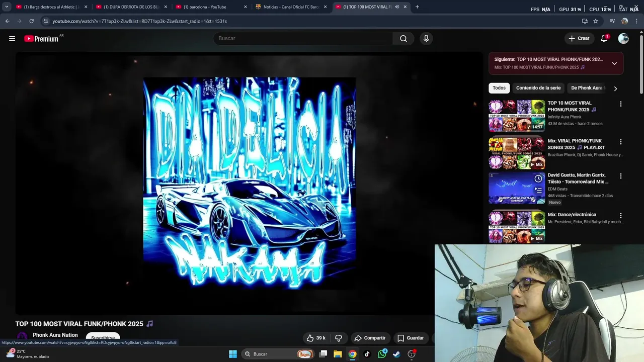This screenshot has height=362, width=644.
Task: Select the De Phonk Aura chip
Action: point(587,88)
